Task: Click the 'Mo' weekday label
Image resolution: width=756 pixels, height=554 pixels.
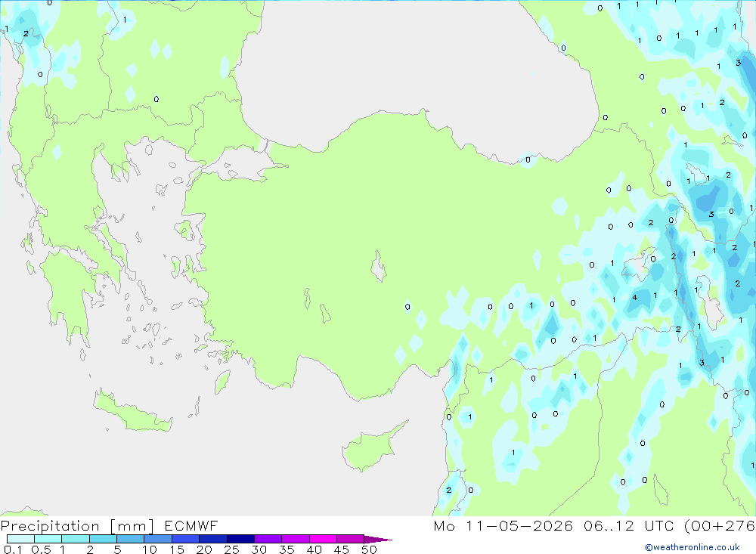Action: [444, 525]
